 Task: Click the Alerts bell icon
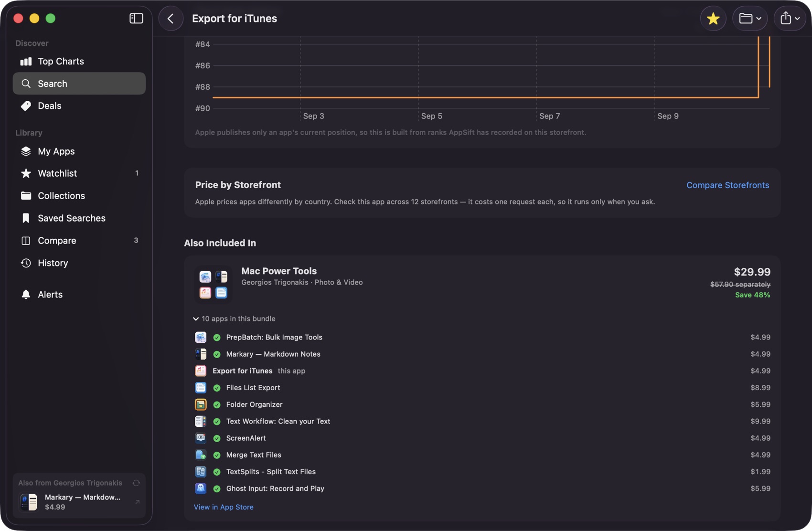pyautogui.click(x=26, y=295)
